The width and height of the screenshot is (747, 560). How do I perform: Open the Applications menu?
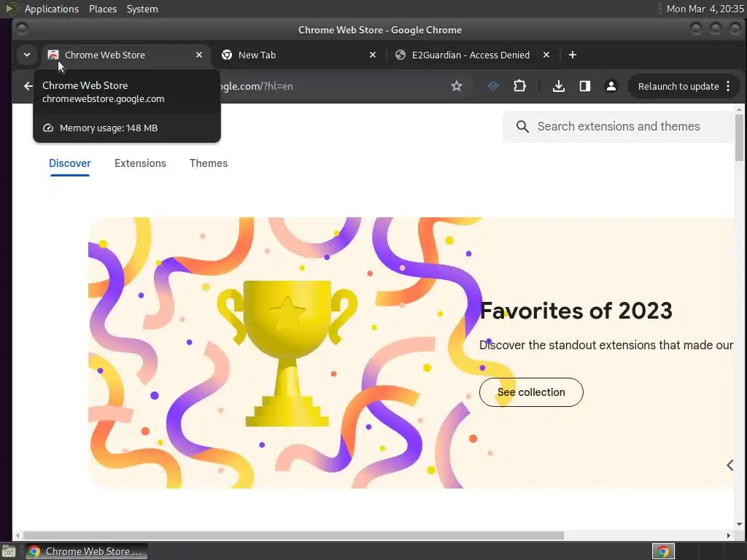tap(52, 9)
